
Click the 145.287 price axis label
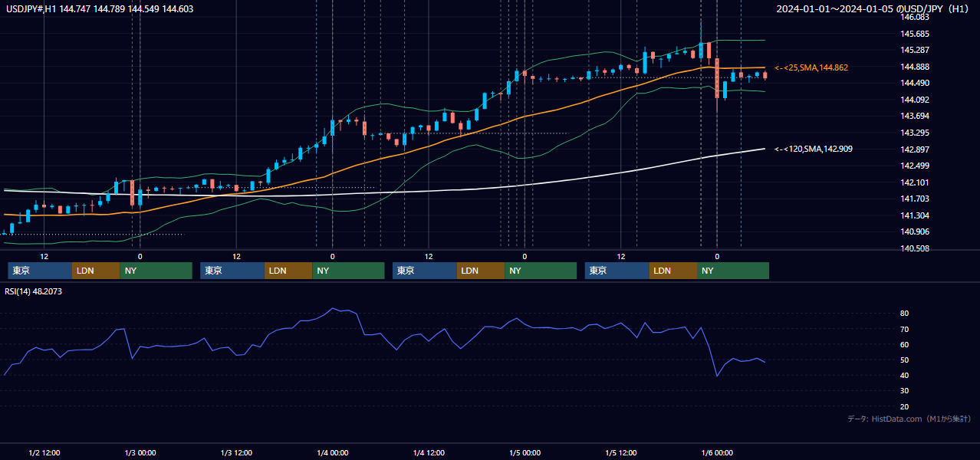tap(916, 50)
